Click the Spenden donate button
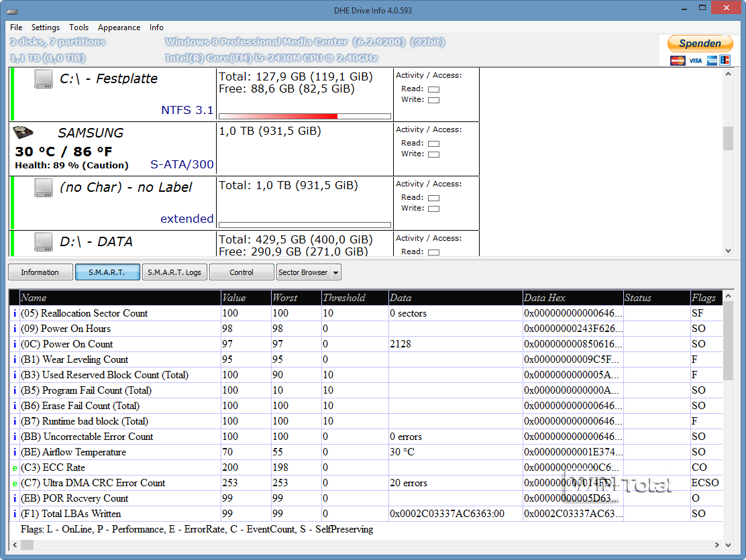This screenshot has height=560, width=746. 700,44
